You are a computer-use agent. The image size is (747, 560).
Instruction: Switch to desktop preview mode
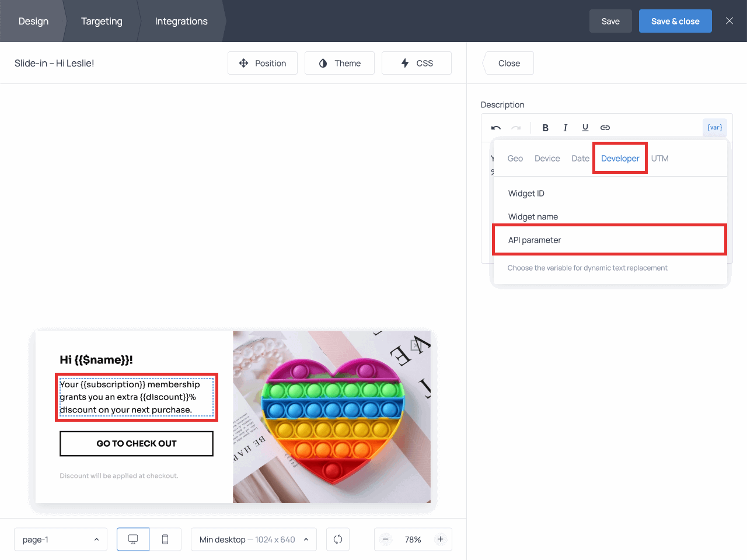pos(133,540)
